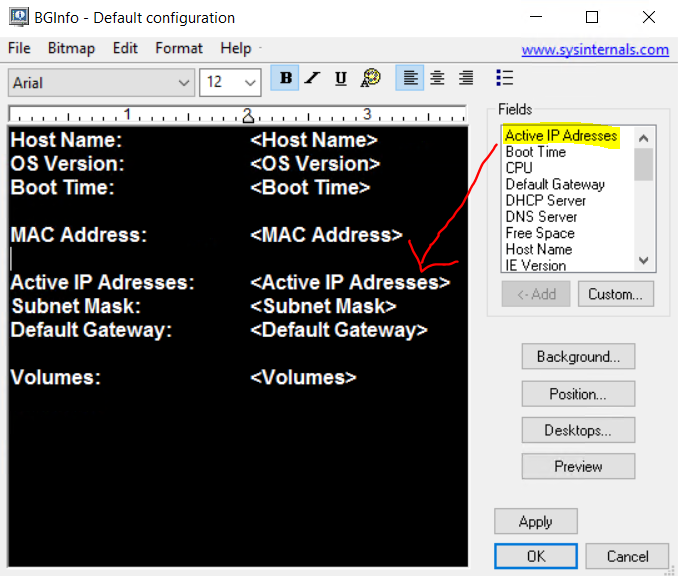Toggle bold text formatting
This screenshot has width=678, height=576.
(x=286, y=79)
